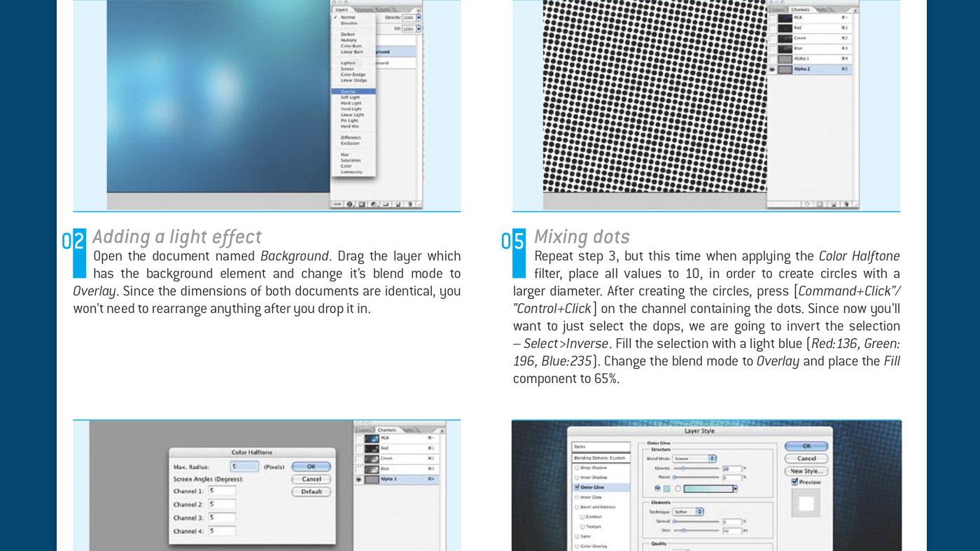Uncheck Outer Glow checkbox in Layer Style
This screenshot has height=551, width=980.
tap(577, 487)
